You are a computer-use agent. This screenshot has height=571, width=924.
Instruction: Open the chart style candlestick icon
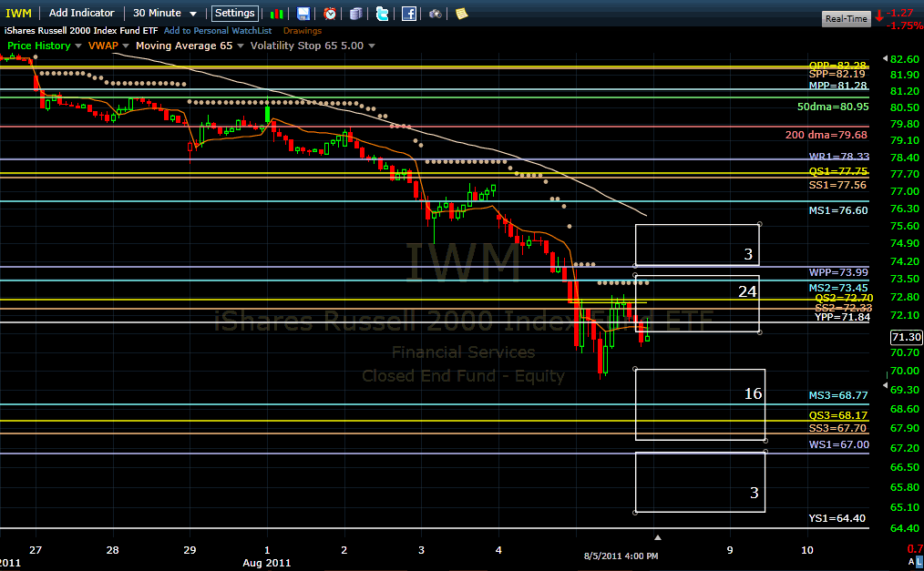tap(276, 14)
